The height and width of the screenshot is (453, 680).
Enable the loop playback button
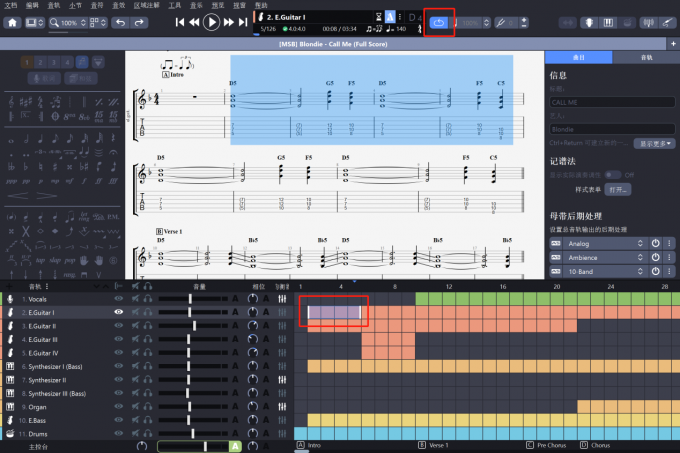point(440,22)
